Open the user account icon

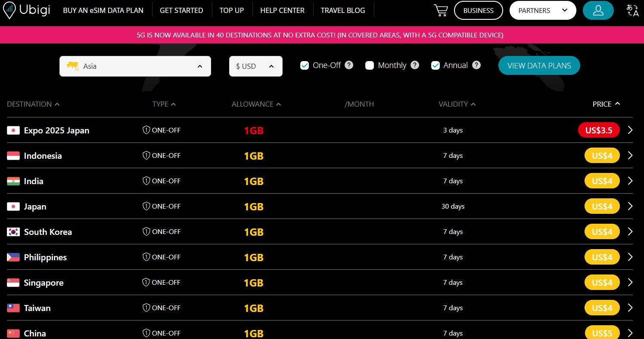pos(598,10)
